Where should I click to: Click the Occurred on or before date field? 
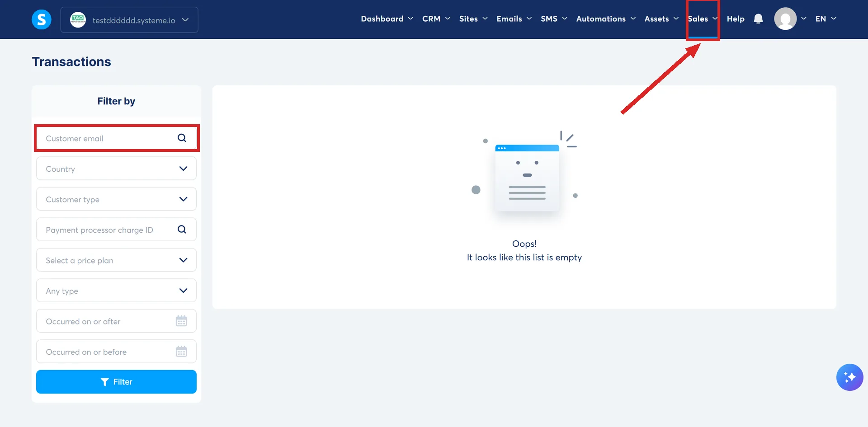pos(116,352)
